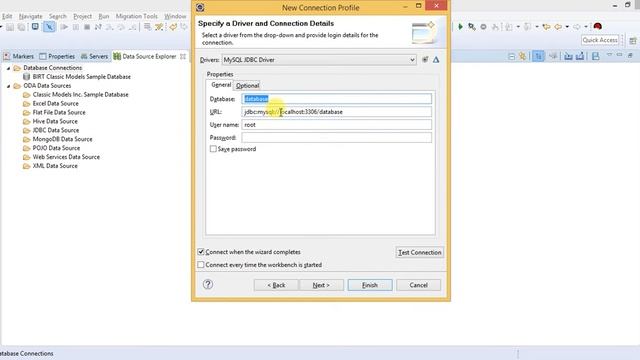The image size is (640, 360).
Task: Click the User name field containing root
Action: (336, 125)
